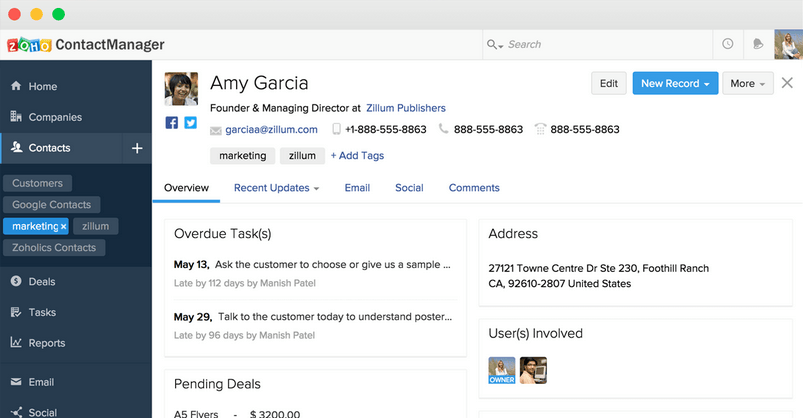Close the contact detail with X icon
This screenshot has width=803, height=418.
[x=787, y=83]
